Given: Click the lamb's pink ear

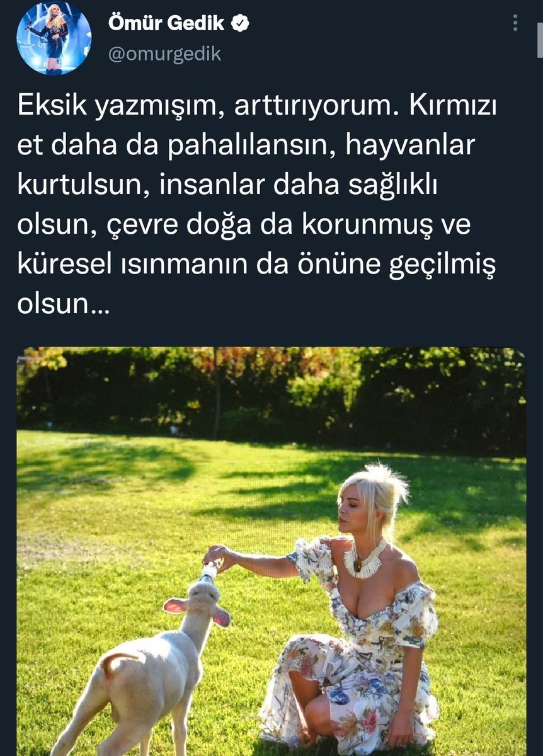Looking at the screenshot, I should [x=176, y=606].
